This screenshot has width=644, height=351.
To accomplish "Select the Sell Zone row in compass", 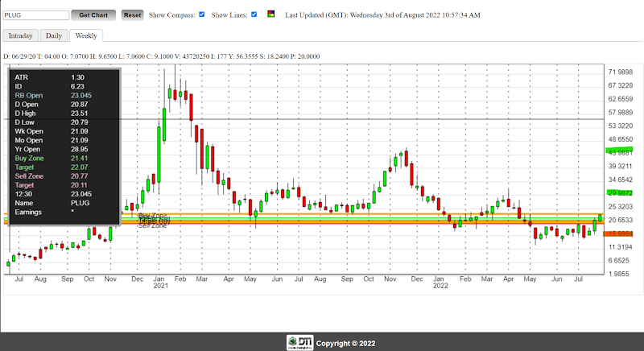I will point(64,176).
